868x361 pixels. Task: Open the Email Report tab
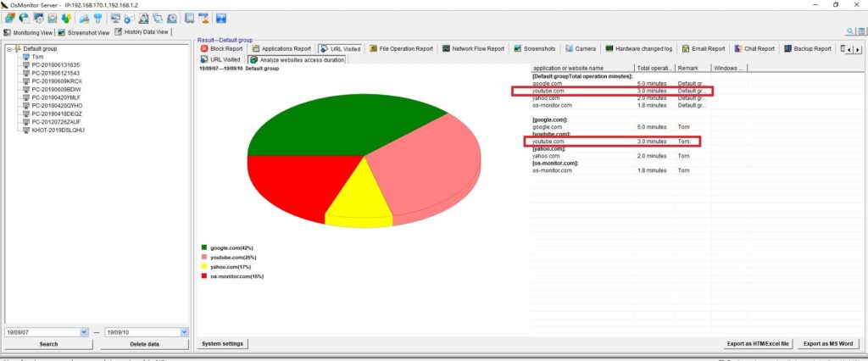(704, 48)
